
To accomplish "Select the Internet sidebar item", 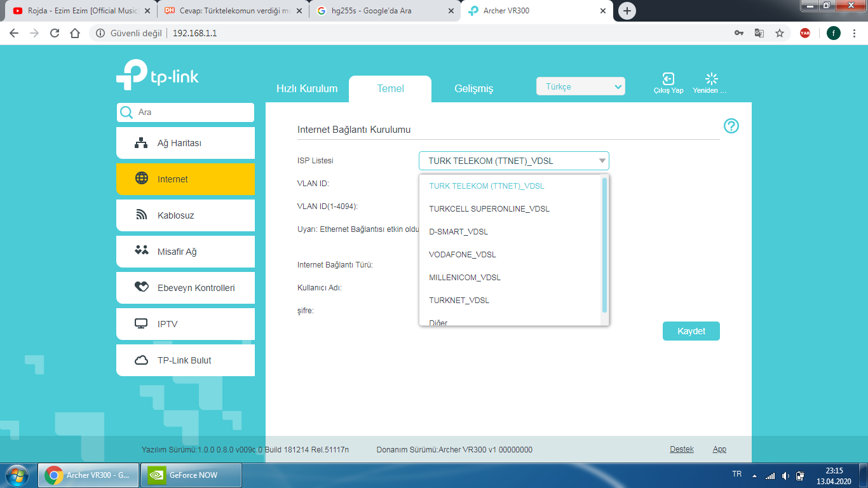I will tap(186, 179).
